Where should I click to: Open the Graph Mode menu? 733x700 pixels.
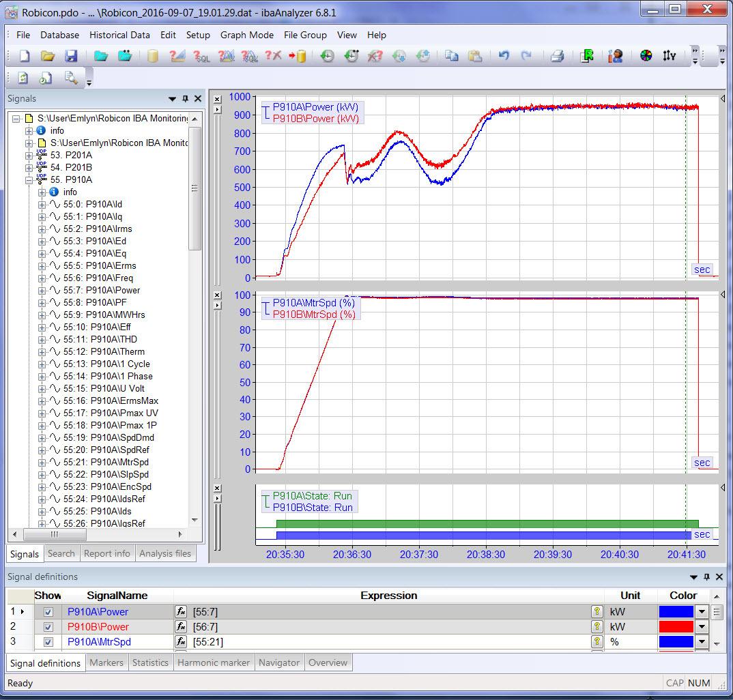click(247, 35)
